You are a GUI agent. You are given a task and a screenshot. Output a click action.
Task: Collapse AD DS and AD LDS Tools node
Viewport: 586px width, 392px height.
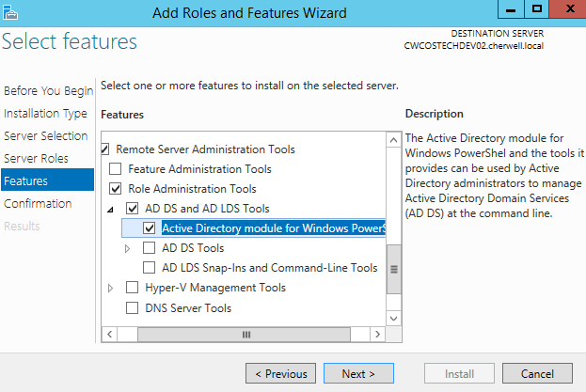(x=110, y=211)
